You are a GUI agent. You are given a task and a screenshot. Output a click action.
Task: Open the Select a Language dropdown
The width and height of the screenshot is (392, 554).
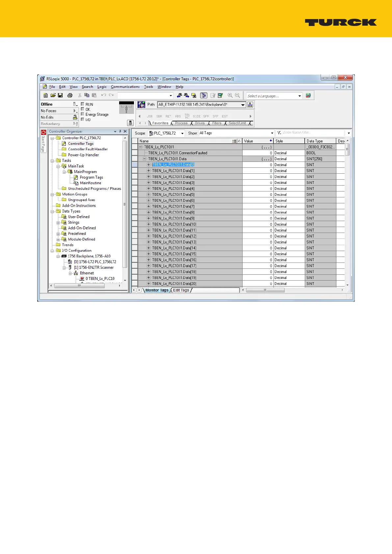300,96
